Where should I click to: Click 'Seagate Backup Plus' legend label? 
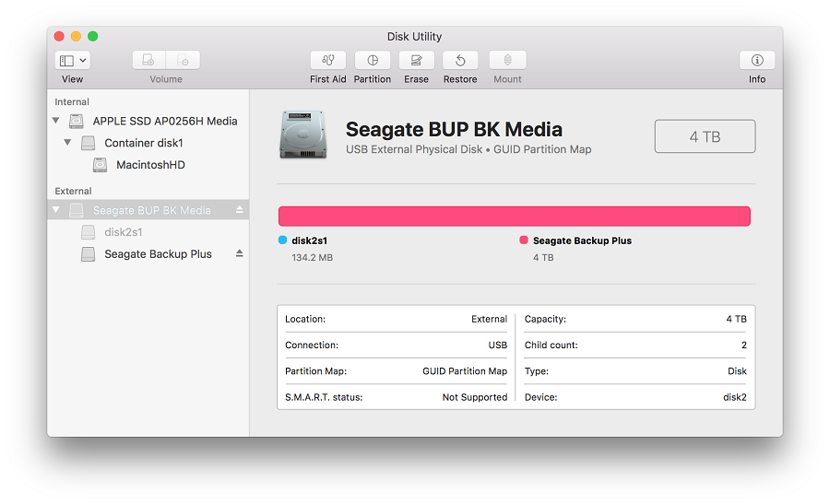(582, 240)
